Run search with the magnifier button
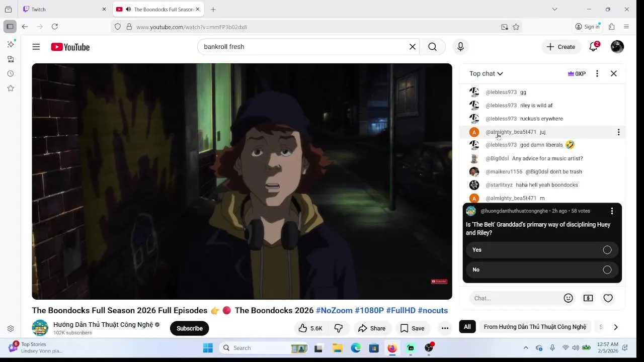 pos(432,47)
